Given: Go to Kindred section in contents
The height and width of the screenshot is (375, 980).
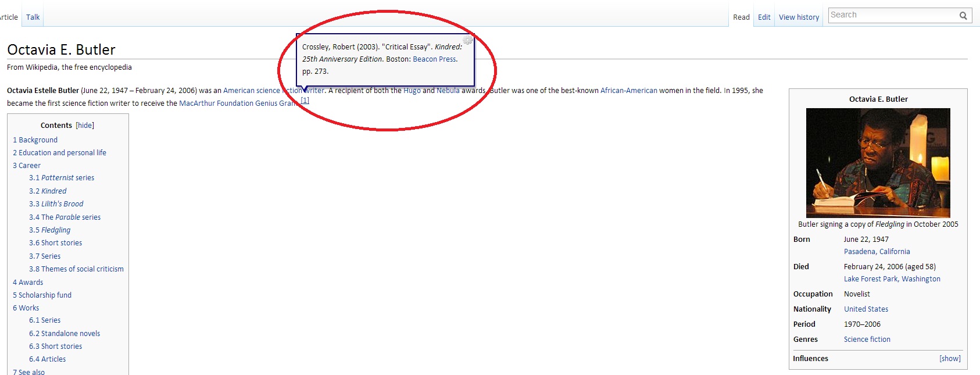Looking at the screenshot, I should pos(48,191).
